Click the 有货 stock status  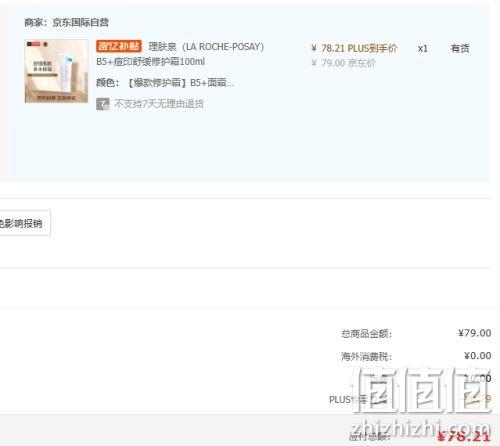pos(460,49)
